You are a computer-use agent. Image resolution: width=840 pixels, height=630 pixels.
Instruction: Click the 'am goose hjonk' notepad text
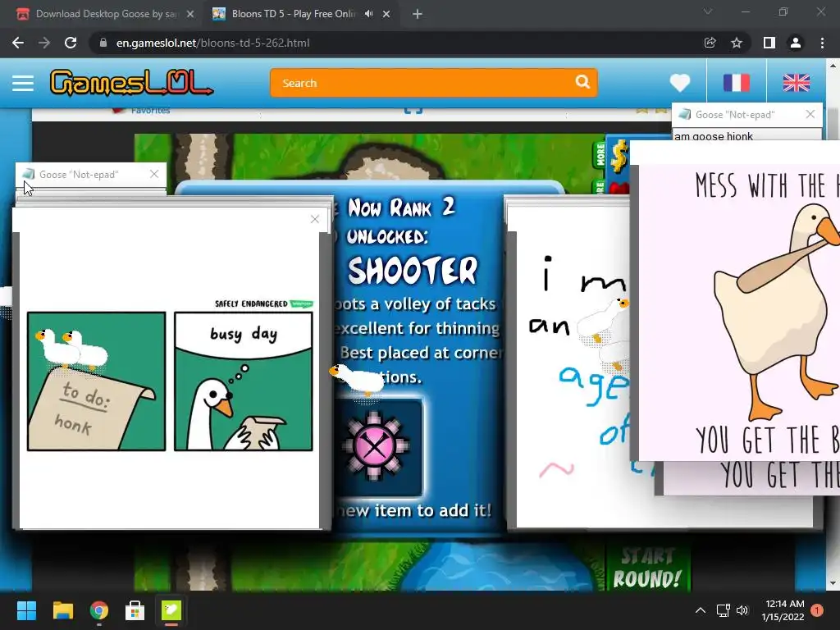click(x=714, y=136)
